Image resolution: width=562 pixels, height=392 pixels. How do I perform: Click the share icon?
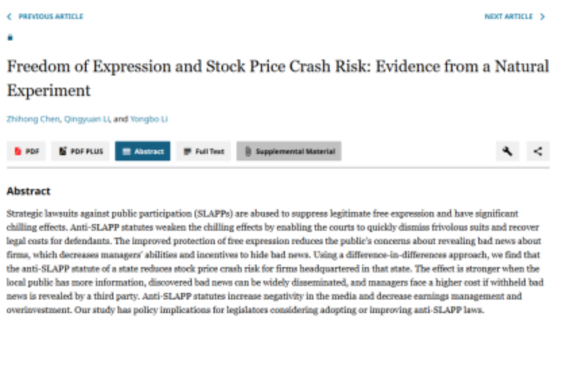[x=538, y=151]
